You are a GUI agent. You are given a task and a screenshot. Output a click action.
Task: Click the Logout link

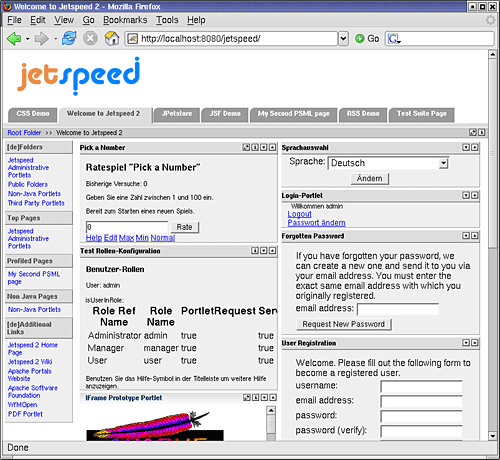click(x=299, y=214)
